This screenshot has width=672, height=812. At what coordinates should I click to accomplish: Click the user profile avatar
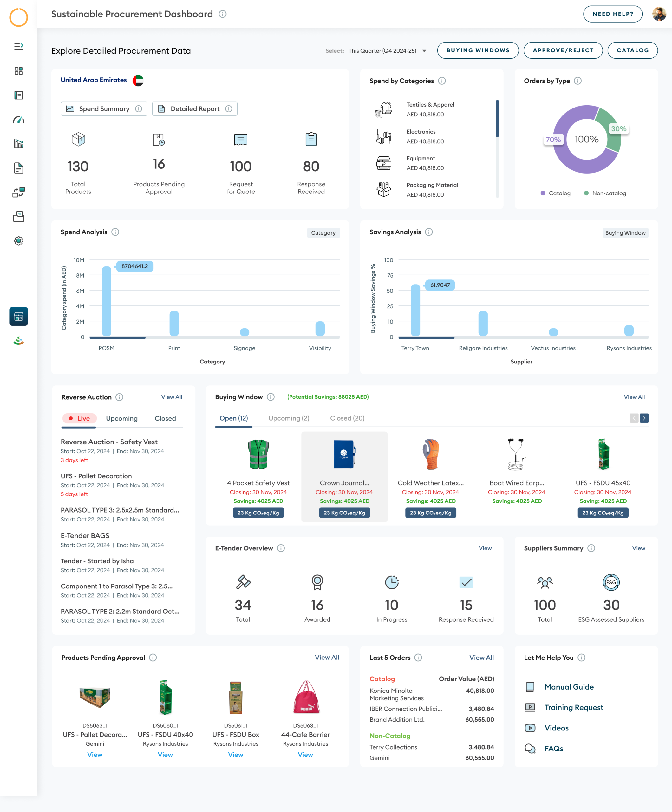point(659,14)
